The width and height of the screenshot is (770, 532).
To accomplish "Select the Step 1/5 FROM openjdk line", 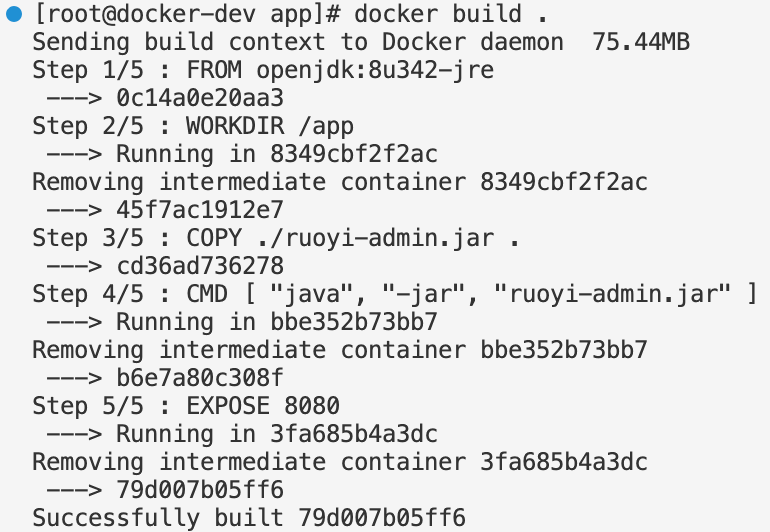I will (263, 70).
